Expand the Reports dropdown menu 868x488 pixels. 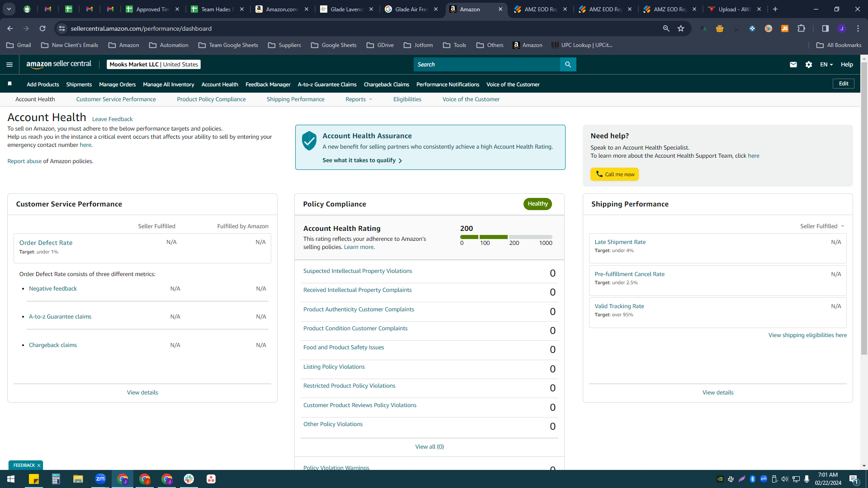point(359,99)
